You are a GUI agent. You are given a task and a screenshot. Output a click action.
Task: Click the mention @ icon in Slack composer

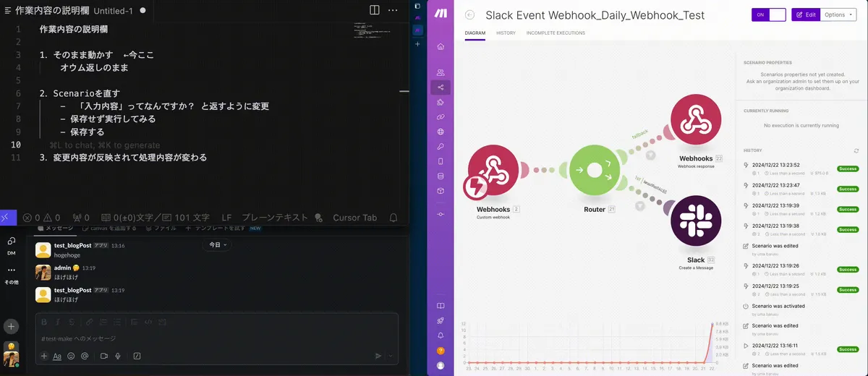[85, 356]
